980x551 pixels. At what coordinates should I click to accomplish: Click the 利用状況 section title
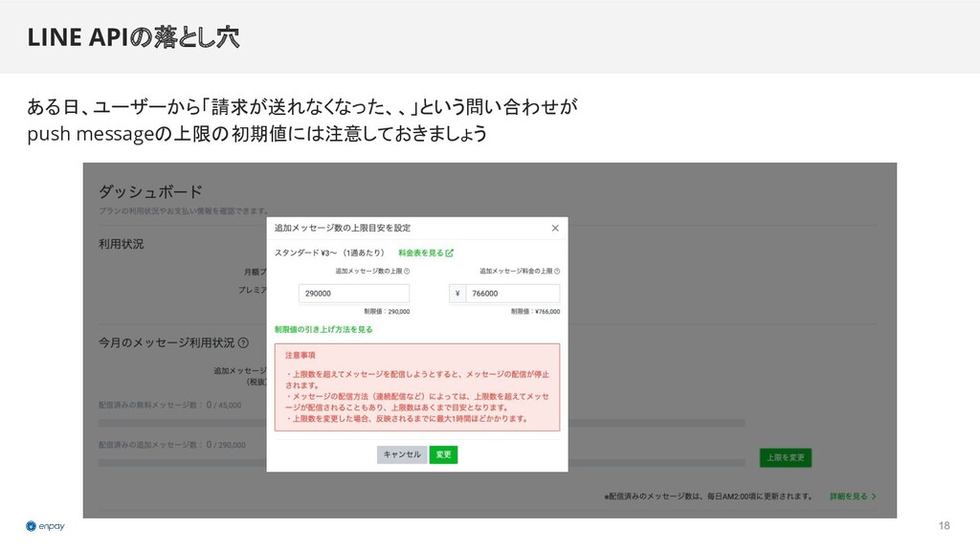coord(122,244)
